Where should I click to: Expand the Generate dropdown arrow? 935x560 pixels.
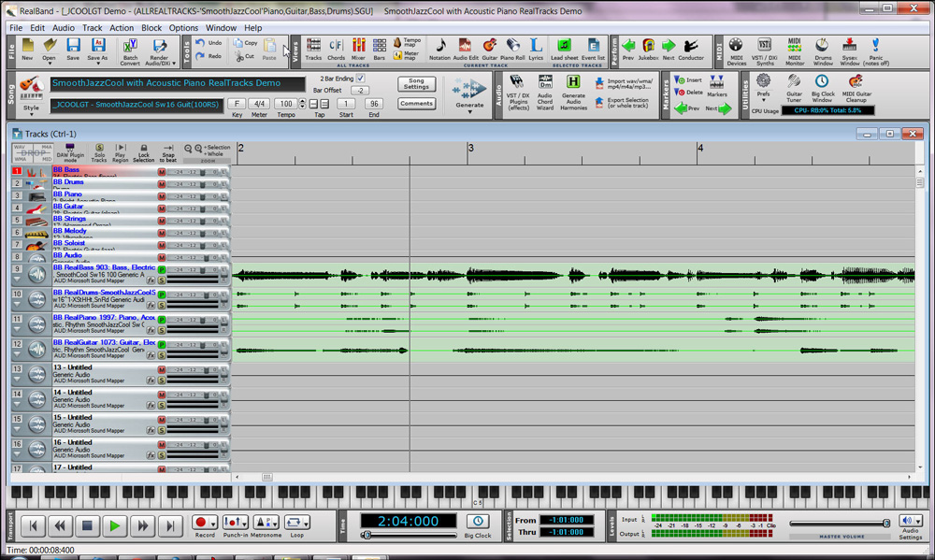click(x=469, y=112)
